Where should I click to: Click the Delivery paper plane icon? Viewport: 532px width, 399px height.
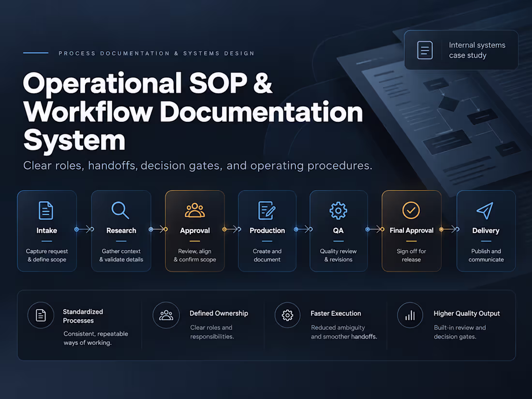[485, 211]
